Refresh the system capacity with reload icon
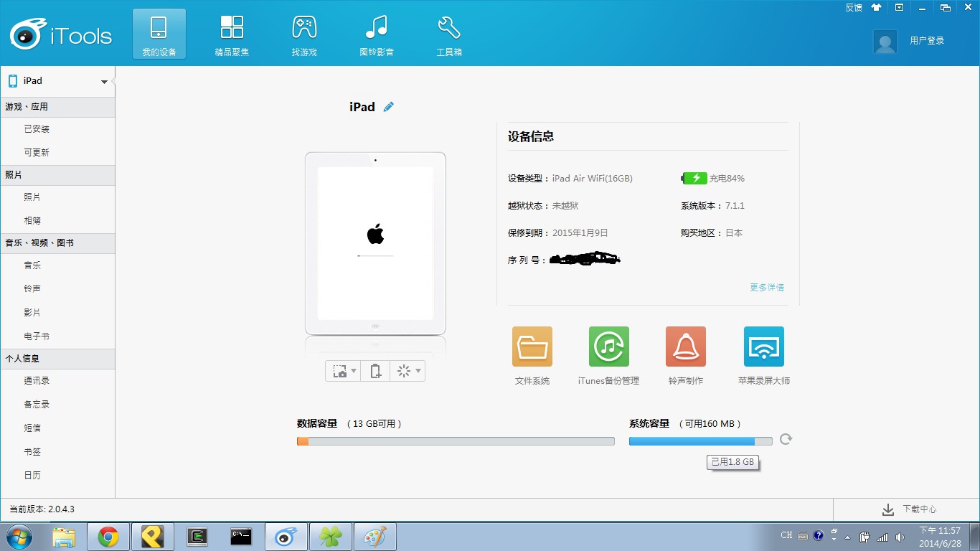 [786, 439]
